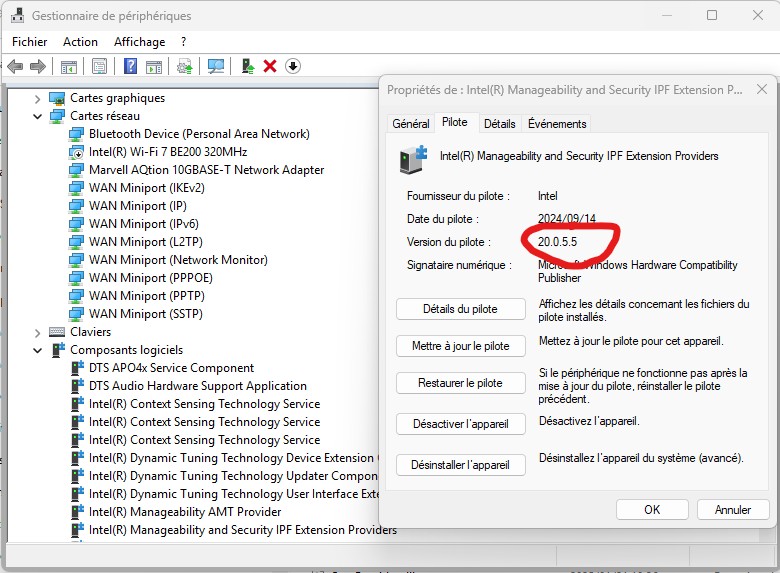Click the show/hide console tree icon

[69, 66]
